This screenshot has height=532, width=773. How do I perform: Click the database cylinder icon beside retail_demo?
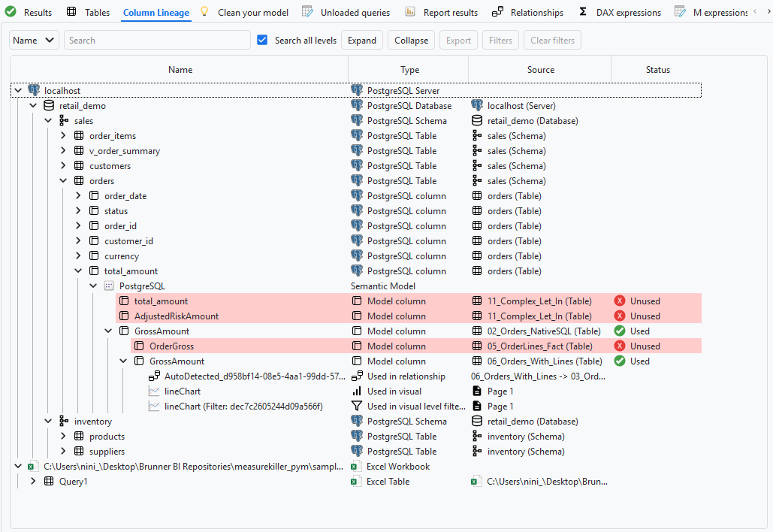[x=49, y=105]
